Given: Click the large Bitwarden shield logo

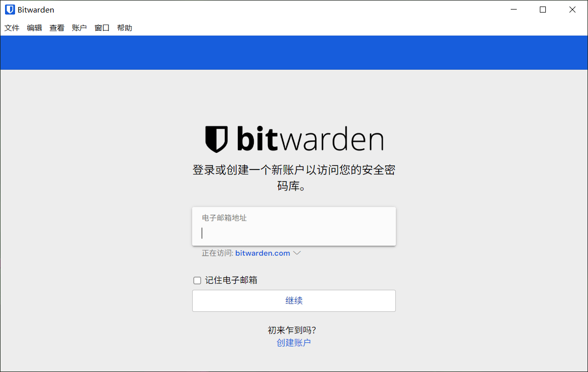Looking at the screenshot, I should click(x=216, y=139).
